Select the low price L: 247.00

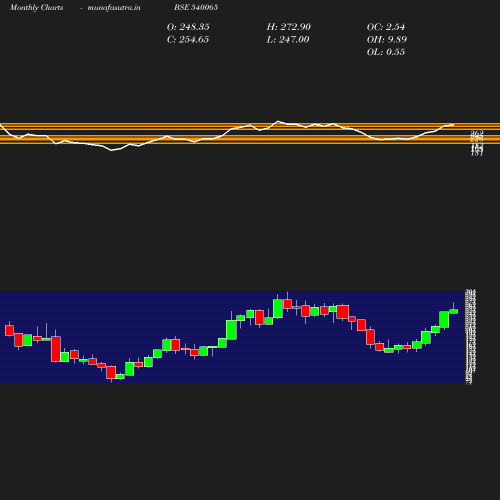(288, 40)
